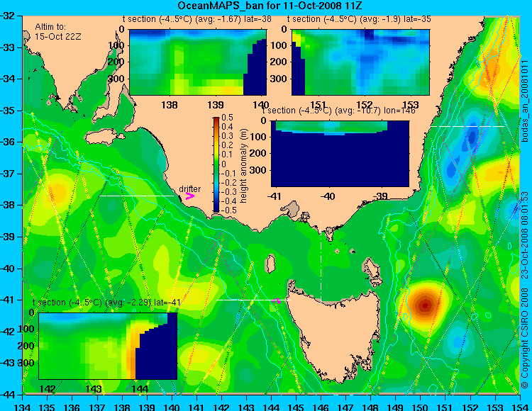Click the -32 latitude label on the left axis

tap(8, 16)
